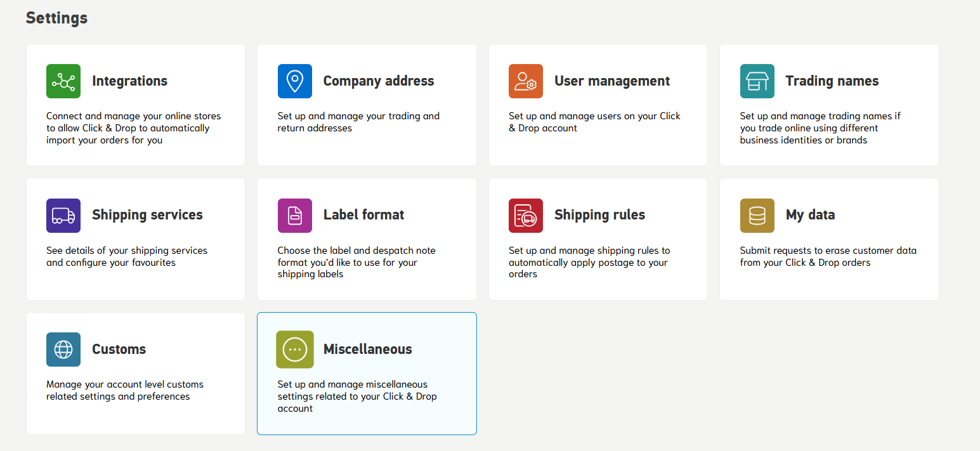Viewport: 980px width, 451px height.
Task: Click the gold My data database icon
Action: pos(757,216)
